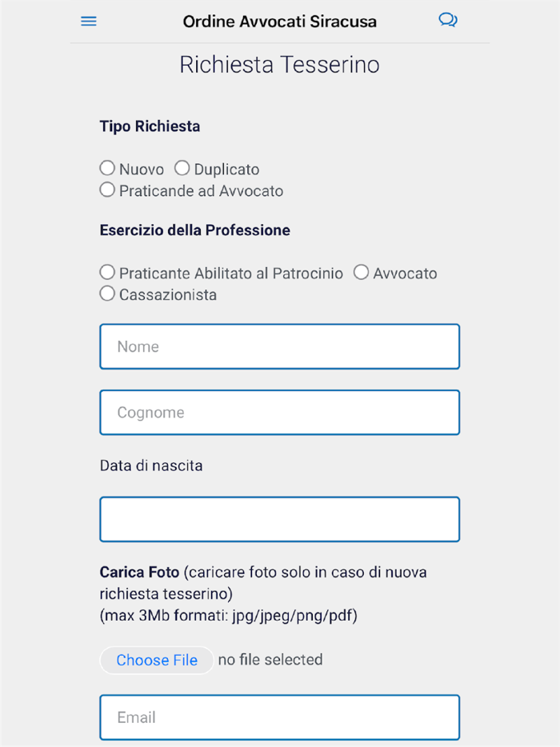Screen dimensions: 560x747
Task: Choose the Cassazionista profession
Action: coord(107,294)
